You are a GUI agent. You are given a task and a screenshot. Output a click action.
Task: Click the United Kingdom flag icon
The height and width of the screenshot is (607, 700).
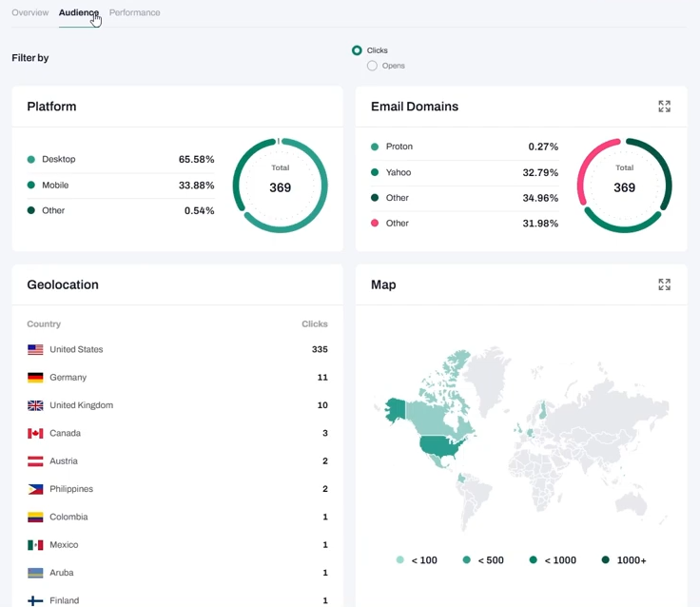click(35, 405)
